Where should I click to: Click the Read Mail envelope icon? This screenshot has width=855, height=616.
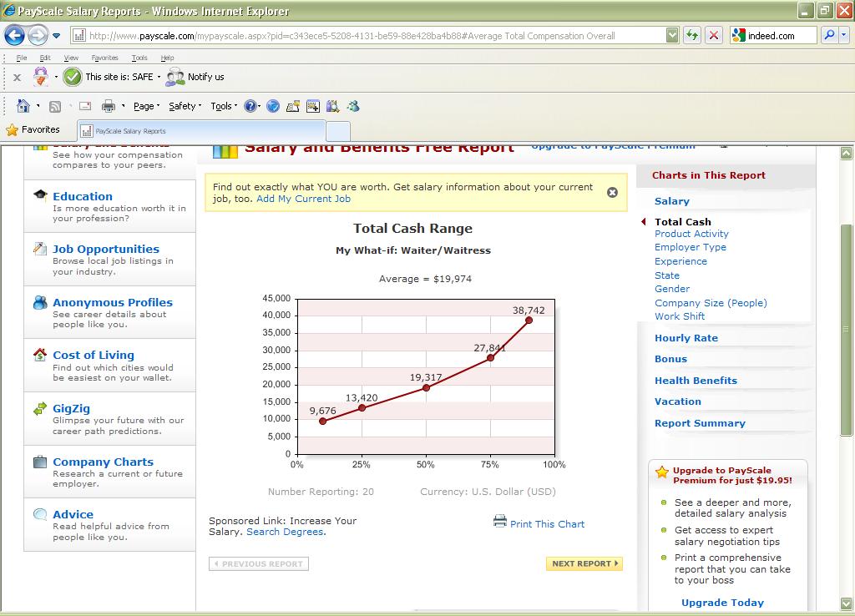tap(85, 106)
